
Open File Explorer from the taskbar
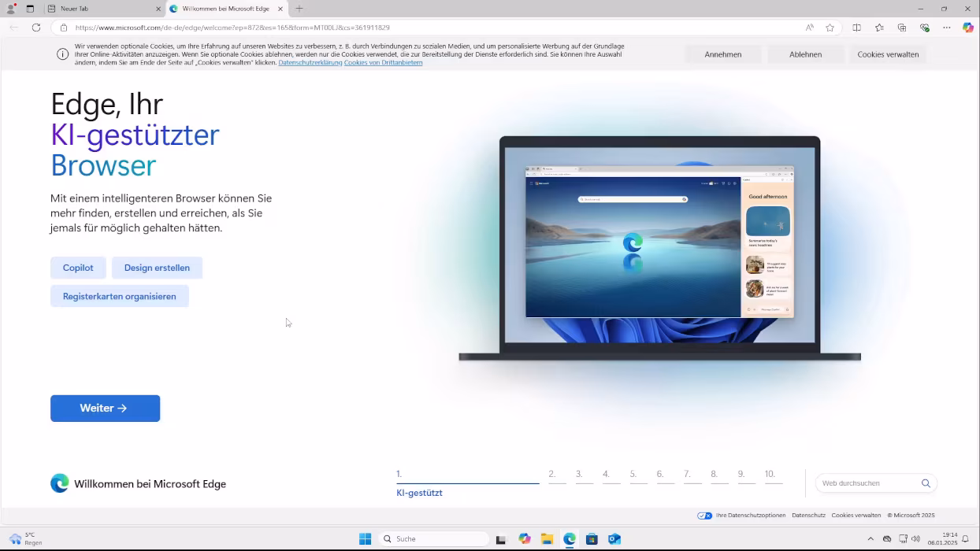(x=547, y=539)
